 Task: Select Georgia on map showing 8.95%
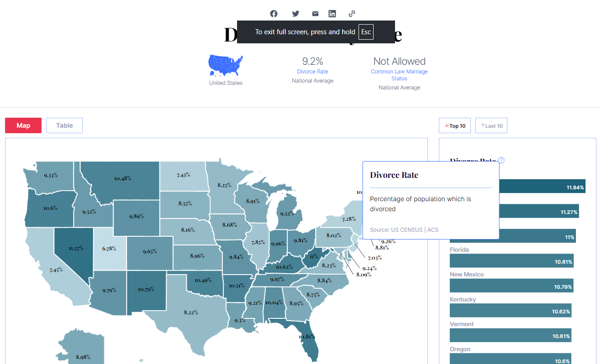click(x=296, y=303)
